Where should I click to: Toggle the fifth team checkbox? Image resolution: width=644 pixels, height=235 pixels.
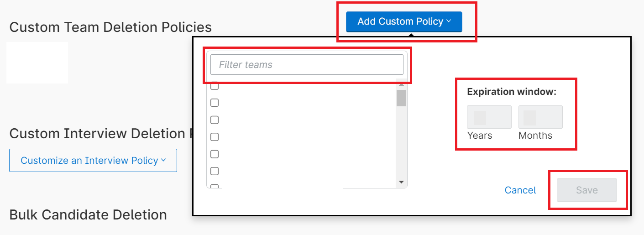tap(215, 154)
